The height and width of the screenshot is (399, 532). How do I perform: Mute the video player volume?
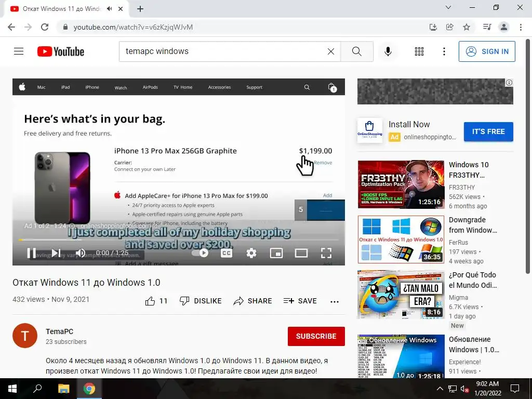click(x=81, y=253)
